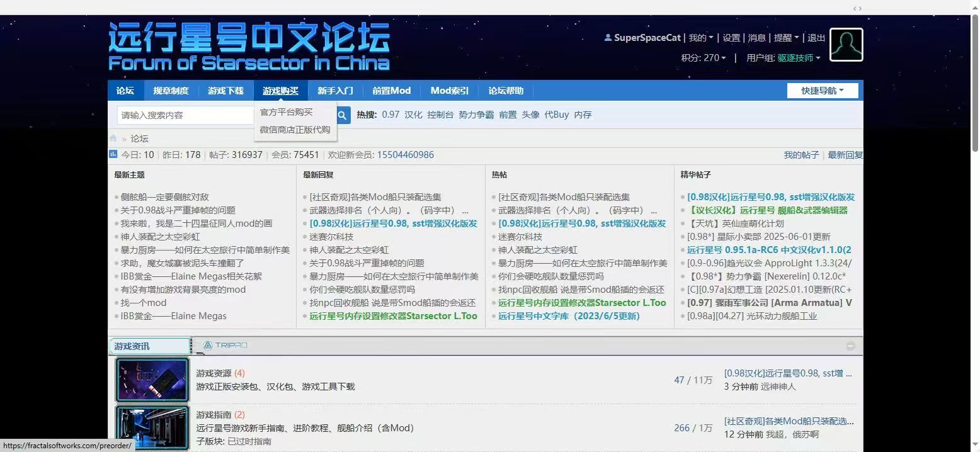The image size is (980, 452).
Task: Click the search input field
Action: (x=186, y=115)
